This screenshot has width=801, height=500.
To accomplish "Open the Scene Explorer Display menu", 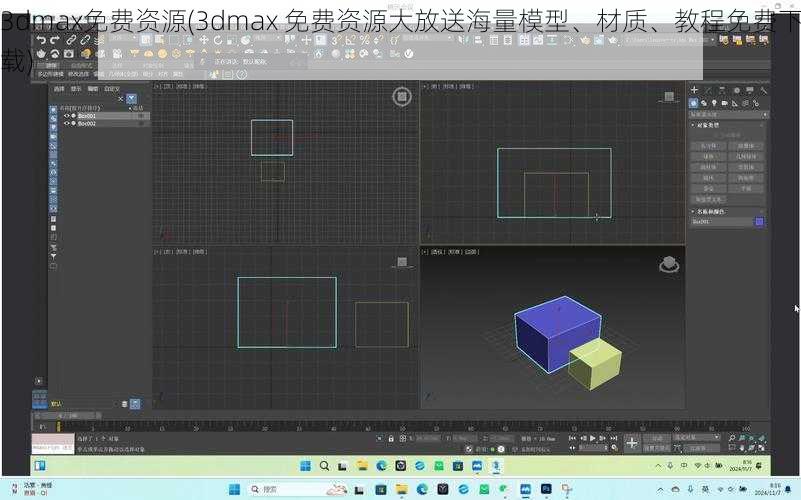I will tap(76, 89).
